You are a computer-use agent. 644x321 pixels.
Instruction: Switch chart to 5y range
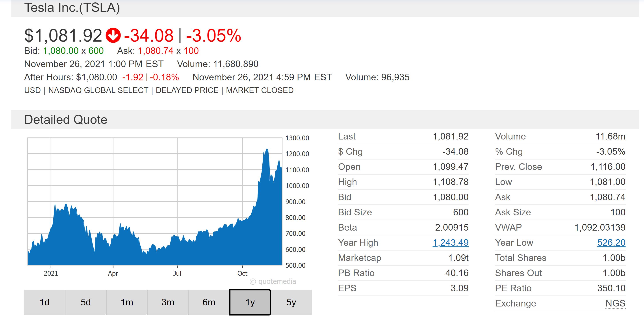(x=291, y=302)
